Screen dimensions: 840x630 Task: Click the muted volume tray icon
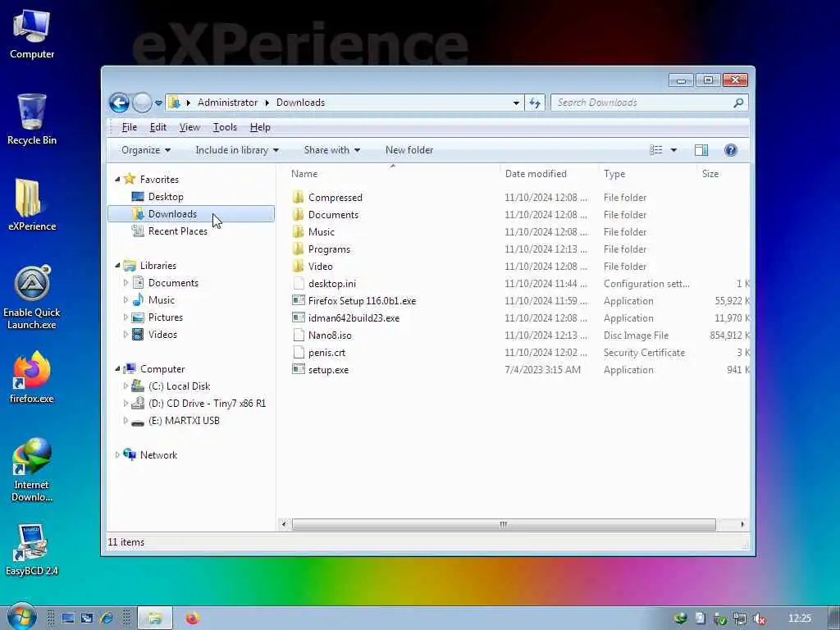point(759,619)
